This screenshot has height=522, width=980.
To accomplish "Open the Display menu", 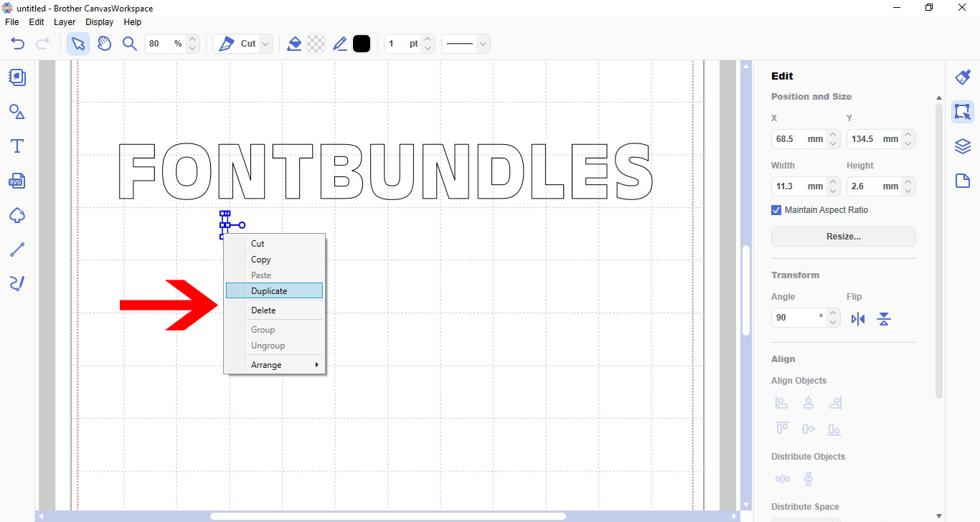I will pyautogui.click(x=100, y=22).
